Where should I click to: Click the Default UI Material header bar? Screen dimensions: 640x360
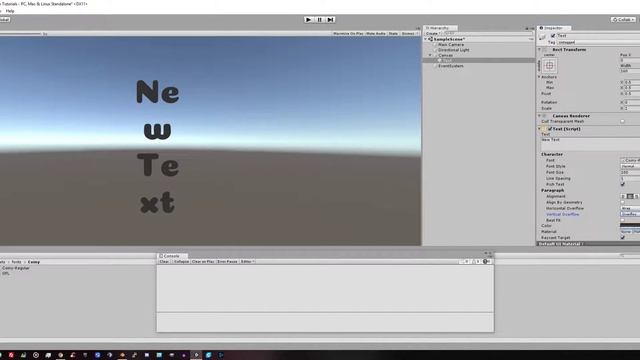coord(588,244)
